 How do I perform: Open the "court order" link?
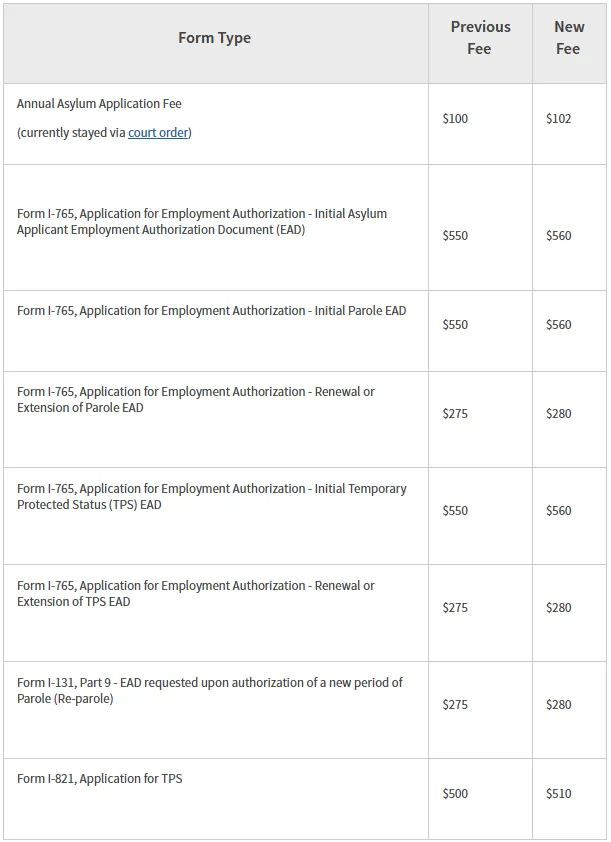click(158, 133)
